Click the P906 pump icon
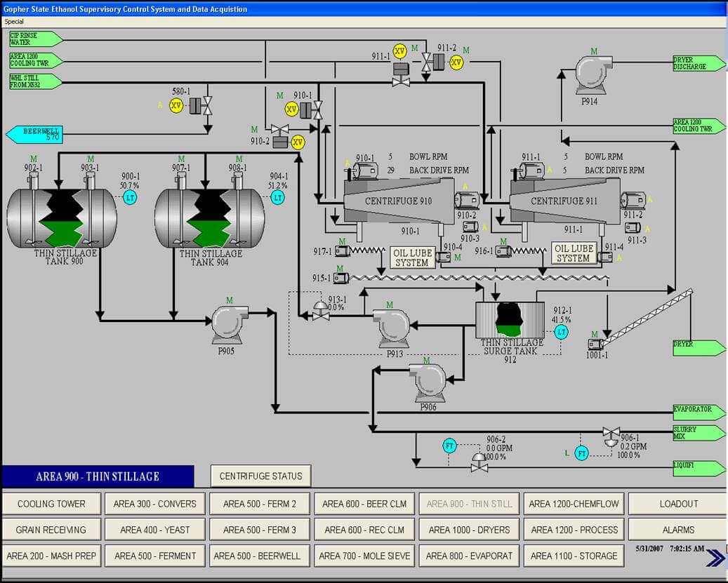This screenshot has width=728, height=583. pyautogui.click(x=428, y=382)
